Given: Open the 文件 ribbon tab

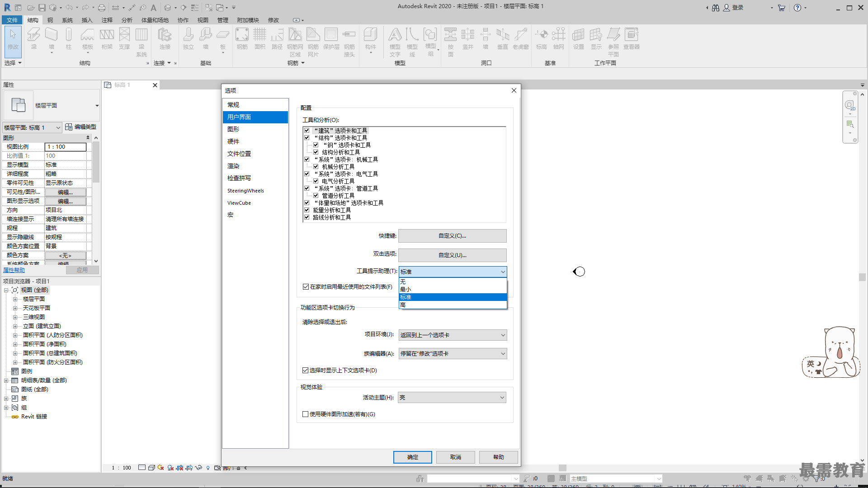Looking at the screenshot, I should coord(12,20).
